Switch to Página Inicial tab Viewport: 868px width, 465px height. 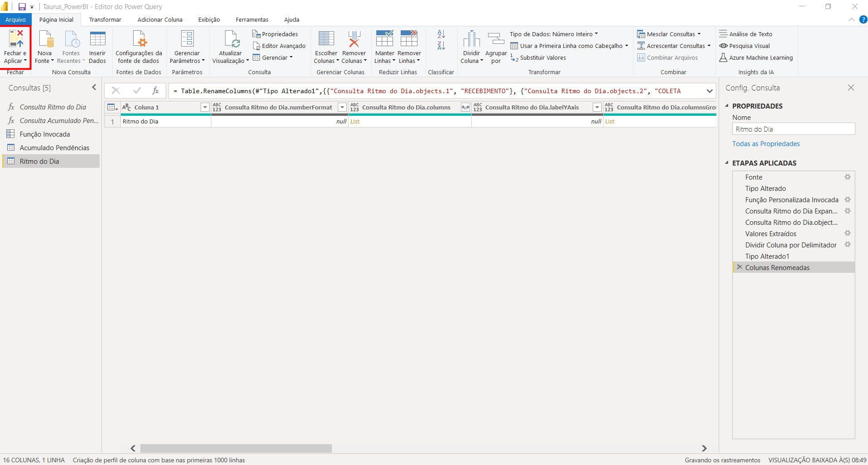click(56, 19)
